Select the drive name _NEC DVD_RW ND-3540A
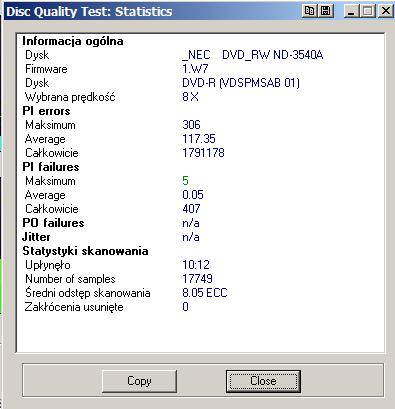The image size is (395, 409). coord(253,55)
